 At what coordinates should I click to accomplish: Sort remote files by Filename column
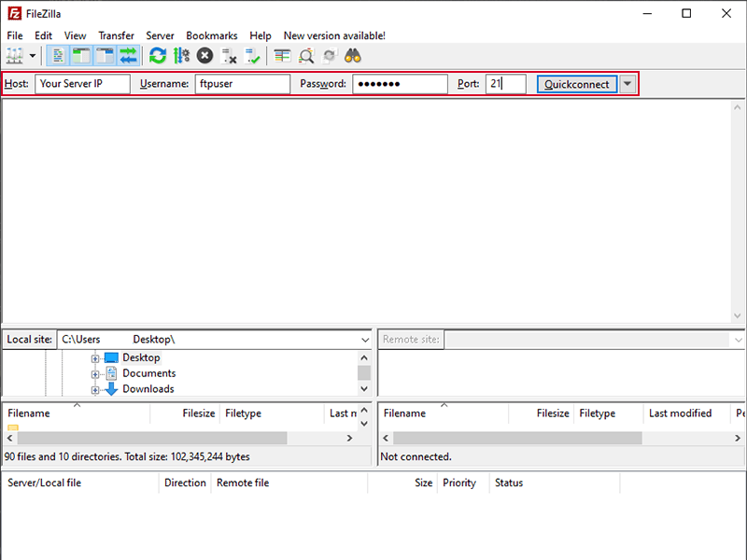click(443, 413)
